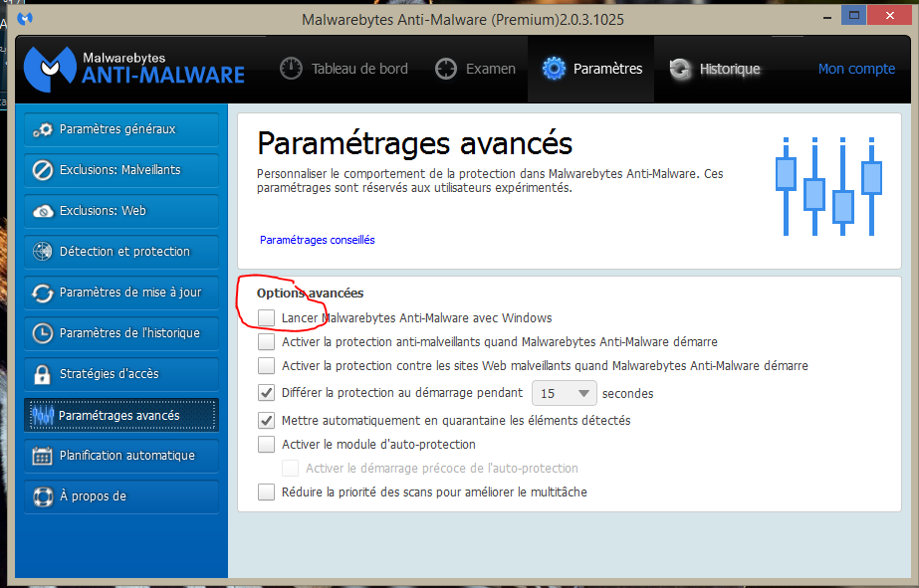Click the Options avancées section title
This screenshot has height=588, width=919.
(x=310, y=293)
